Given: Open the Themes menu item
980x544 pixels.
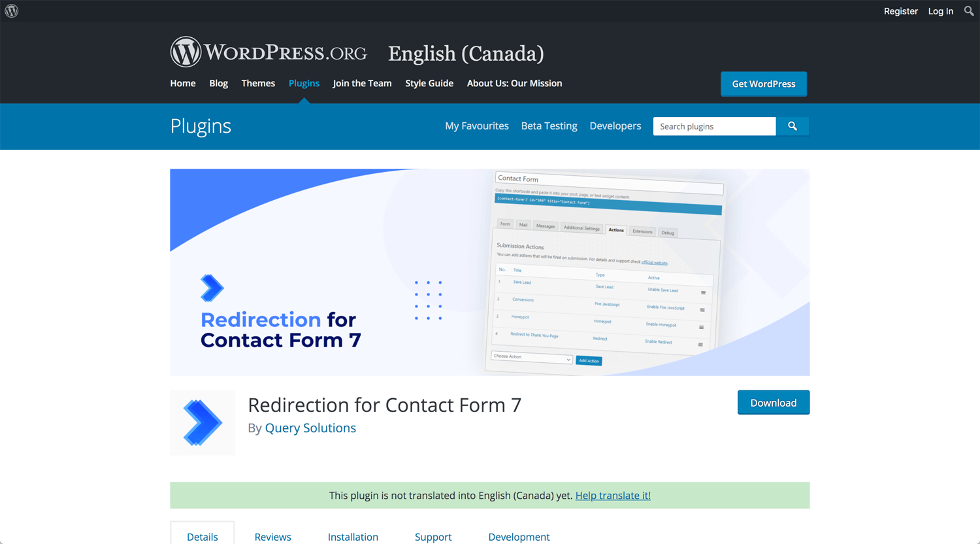Looking at the screenshot, I should point(258,83).
